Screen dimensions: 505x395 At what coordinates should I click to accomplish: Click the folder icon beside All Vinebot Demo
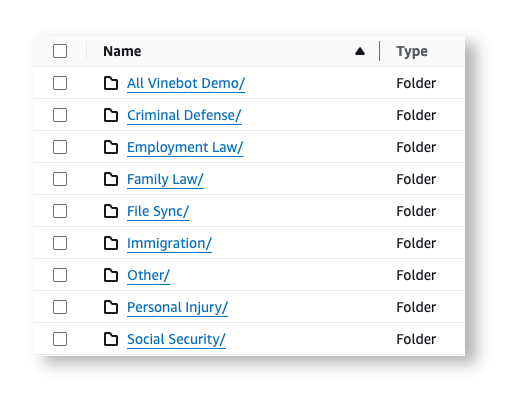click(x=111, y=83)
